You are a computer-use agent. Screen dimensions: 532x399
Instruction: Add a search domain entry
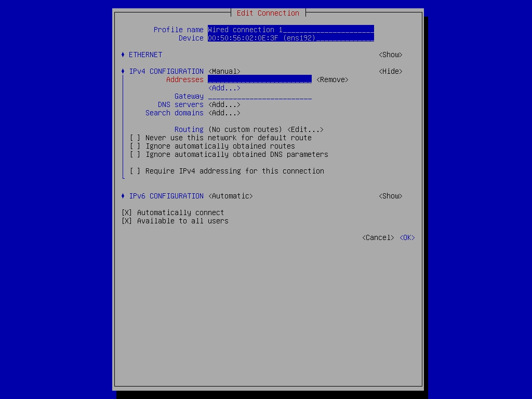click(x=224, y=113)
